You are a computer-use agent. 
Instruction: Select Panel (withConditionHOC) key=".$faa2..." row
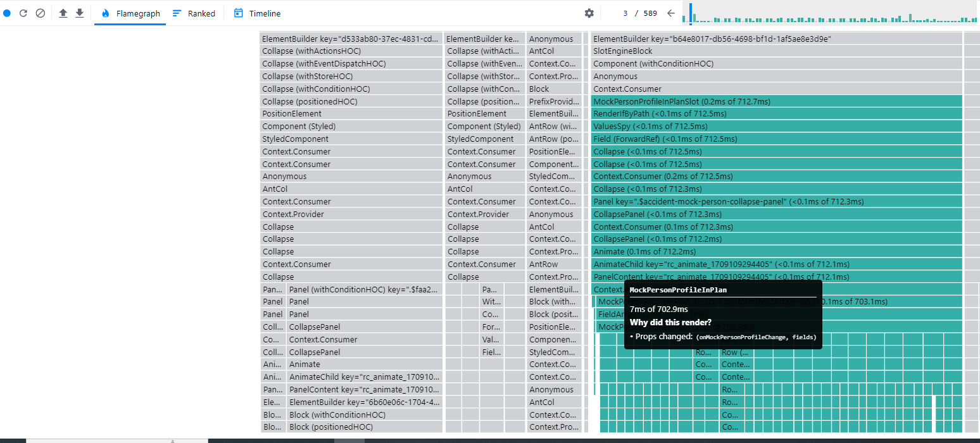[x=365, y=289]
